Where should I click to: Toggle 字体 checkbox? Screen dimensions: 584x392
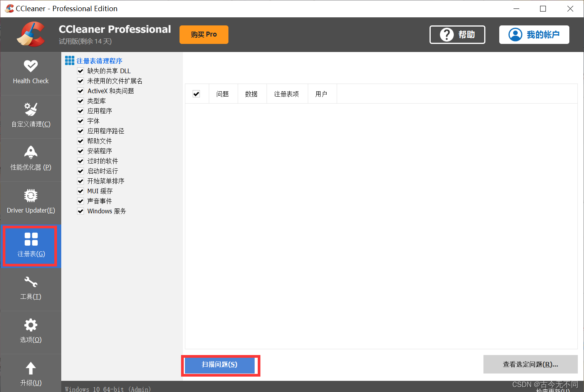[81, 121]
